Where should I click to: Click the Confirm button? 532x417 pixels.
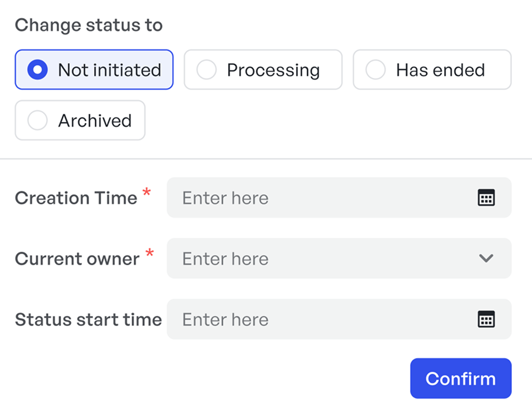(x=460, y=378)
